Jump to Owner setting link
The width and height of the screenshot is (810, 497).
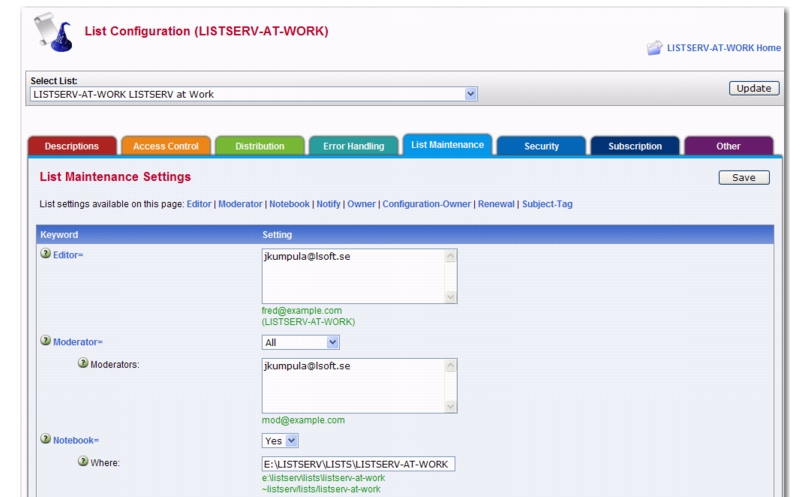tap(361, 204)
